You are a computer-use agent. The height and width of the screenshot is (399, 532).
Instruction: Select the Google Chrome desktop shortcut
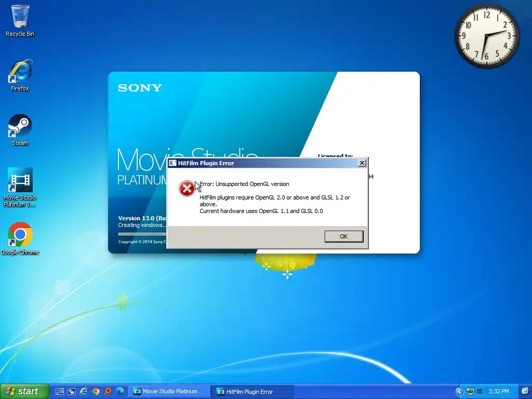pyautogui.click(x=20, y=238)
